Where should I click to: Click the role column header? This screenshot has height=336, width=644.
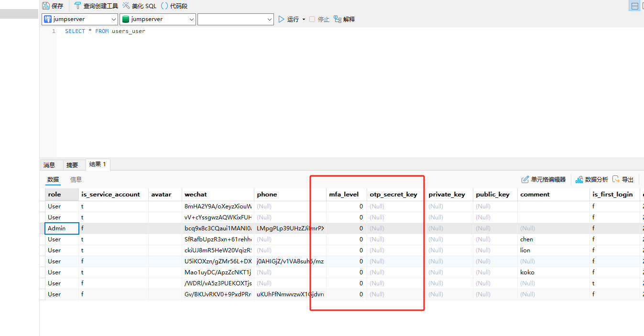[x=62, y=195]
